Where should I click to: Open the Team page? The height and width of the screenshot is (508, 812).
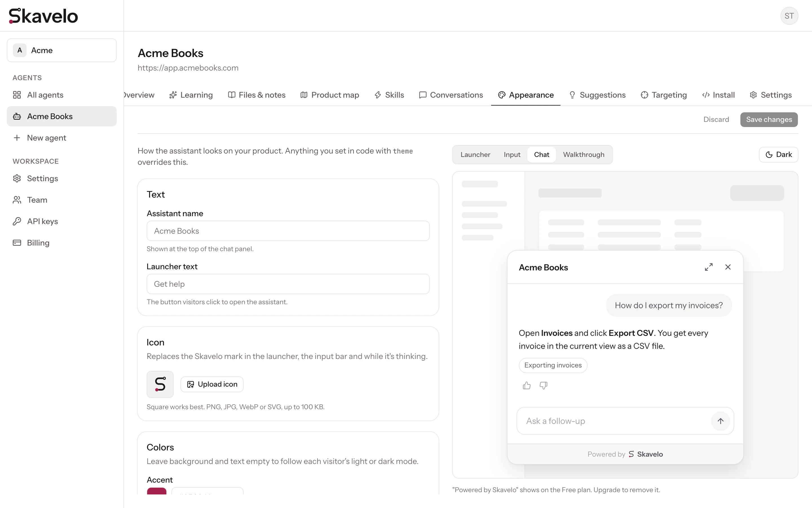coord(62,200)
